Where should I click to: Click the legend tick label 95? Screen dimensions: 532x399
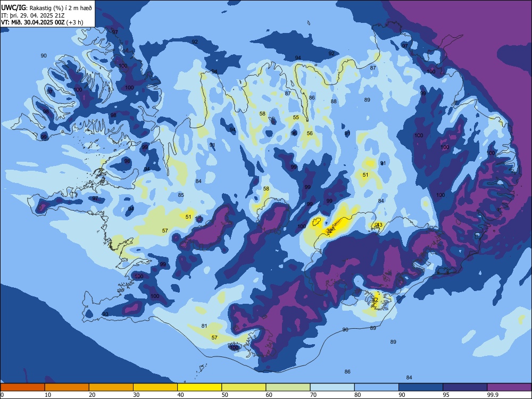tap(446, 395)
